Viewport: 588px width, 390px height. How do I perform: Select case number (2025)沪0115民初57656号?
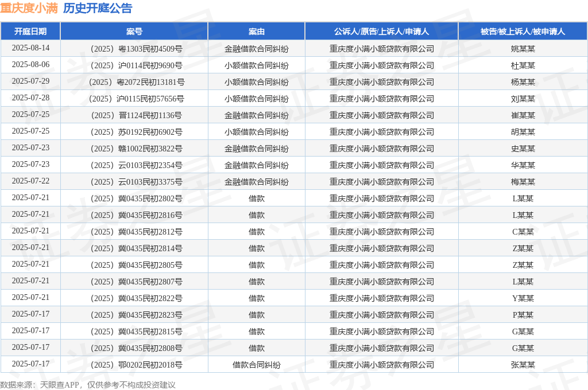coord(136,99)
